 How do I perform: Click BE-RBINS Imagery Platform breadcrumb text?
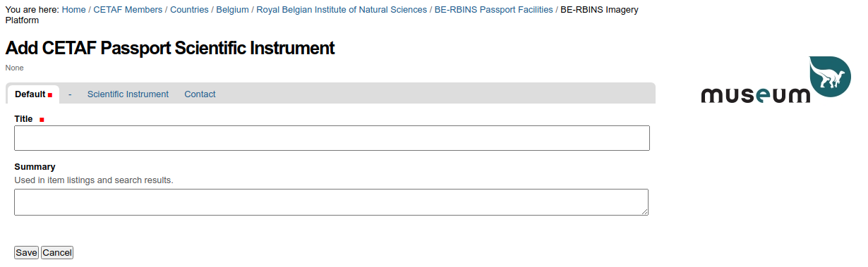tap(322, 15)
